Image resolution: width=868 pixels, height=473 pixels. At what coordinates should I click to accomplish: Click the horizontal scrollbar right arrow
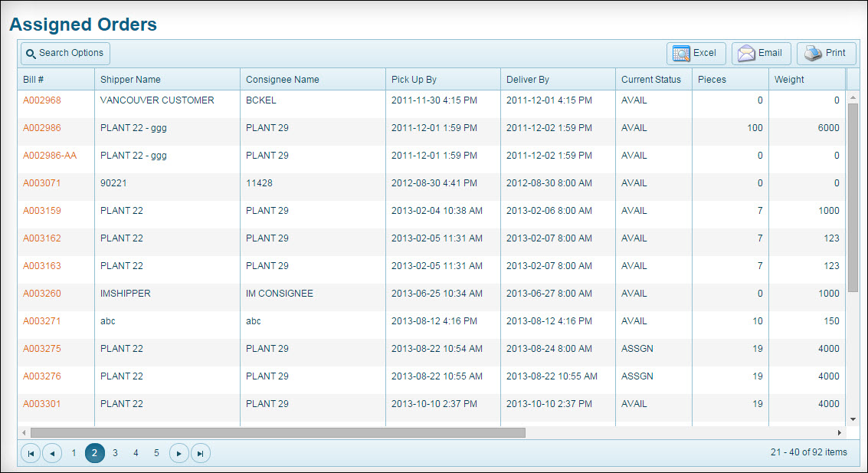tap(840, 432)
